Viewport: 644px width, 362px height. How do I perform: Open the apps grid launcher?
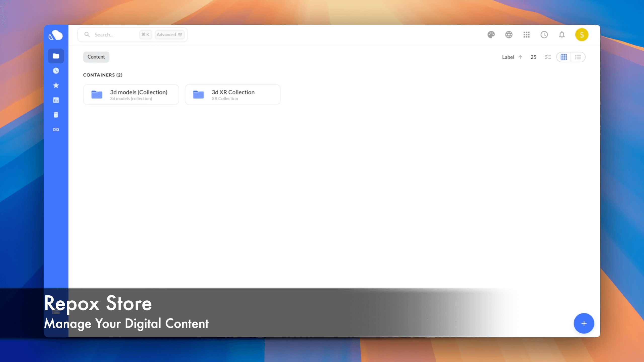pos(527,35)
